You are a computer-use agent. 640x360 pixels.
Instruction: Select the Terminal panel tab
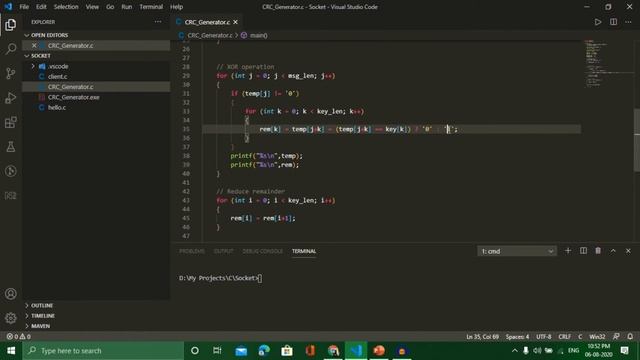(x=304, y=251)
